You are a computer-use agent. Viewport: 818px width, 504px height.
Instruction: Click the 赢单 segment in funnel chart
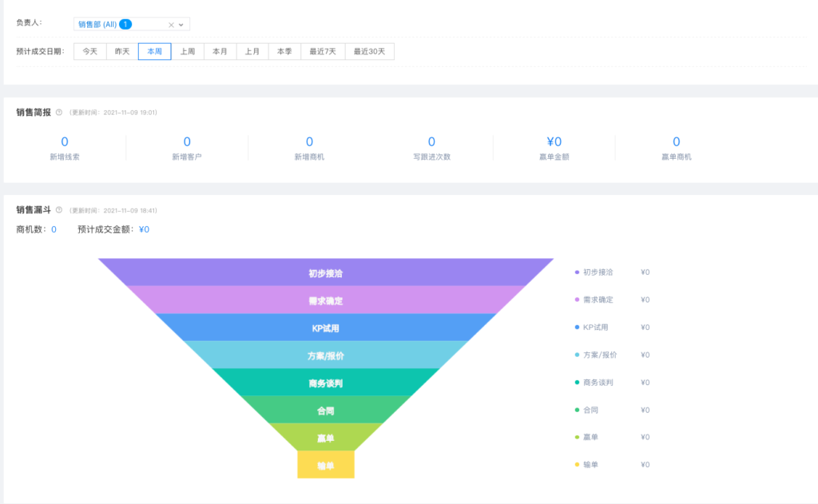pyautogui.click(x=326, y=437)
